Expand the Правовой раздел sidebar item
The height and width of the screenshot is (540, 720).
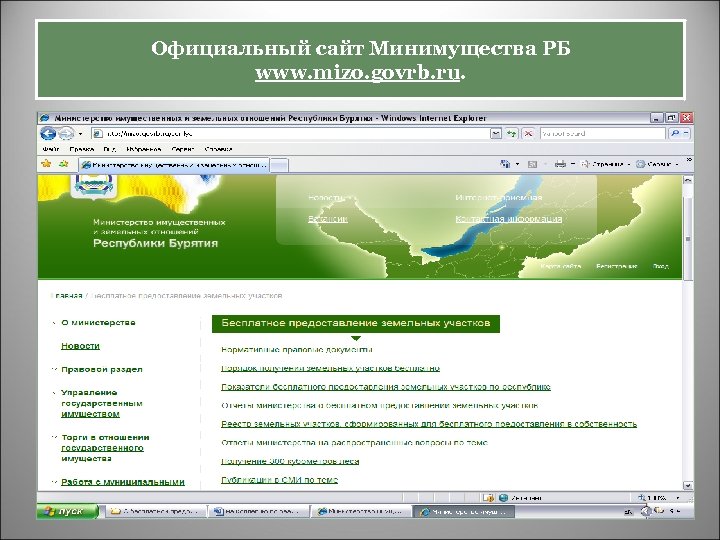tap(101, 369)
